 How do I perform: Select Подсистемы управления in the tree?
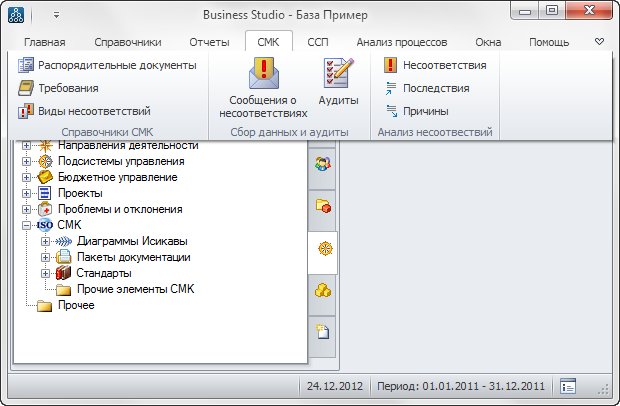[121, 161]
